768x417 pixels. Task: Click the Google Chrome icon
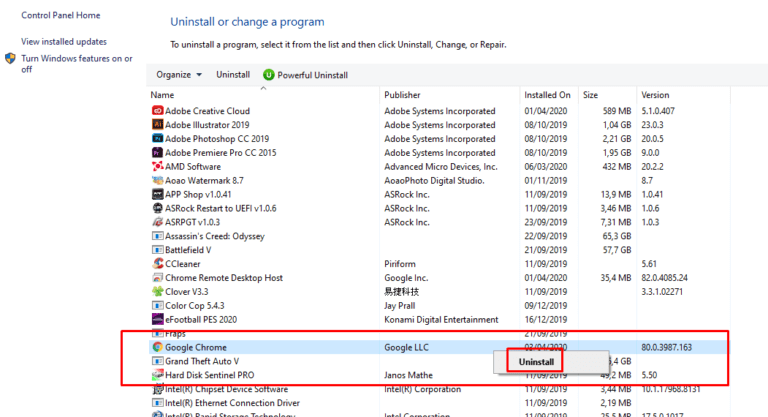[157, 347]
